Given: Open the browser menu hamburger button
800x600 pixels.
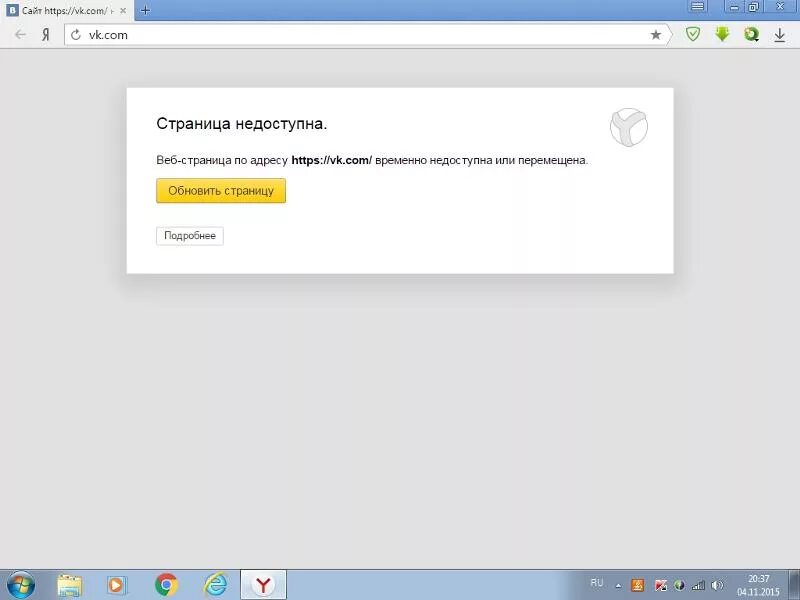Looking at the screenshot, I should coord(697,7).
